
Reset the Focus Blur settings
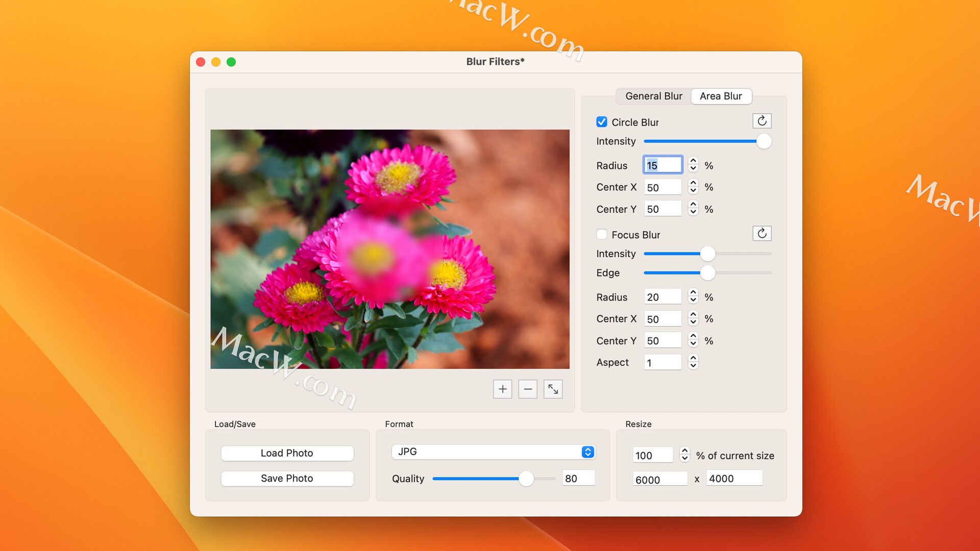coord(762,234)
